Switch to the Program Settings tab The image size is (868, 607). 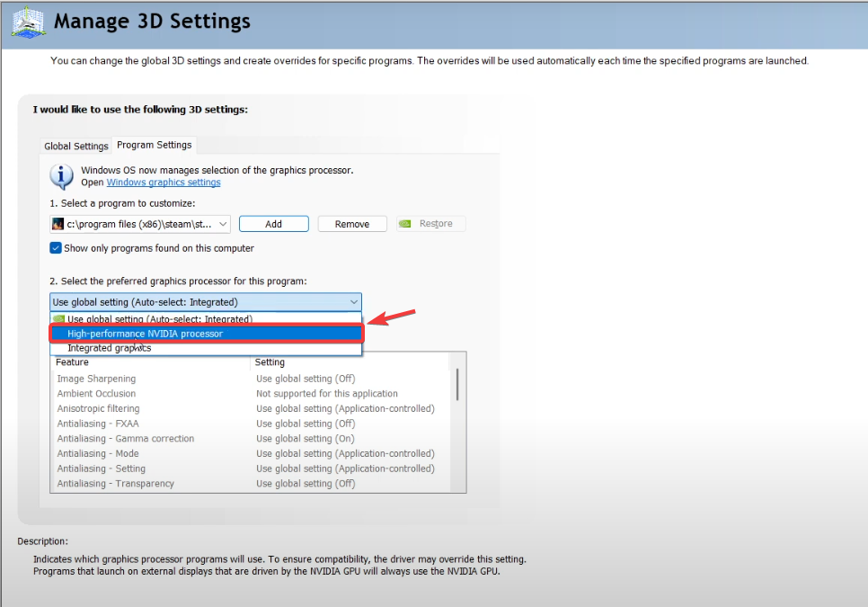[155, 145]
